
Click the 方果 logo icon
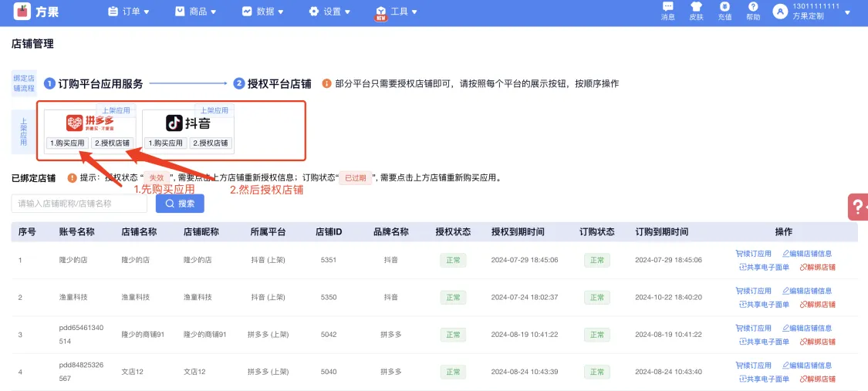(22, 12)
